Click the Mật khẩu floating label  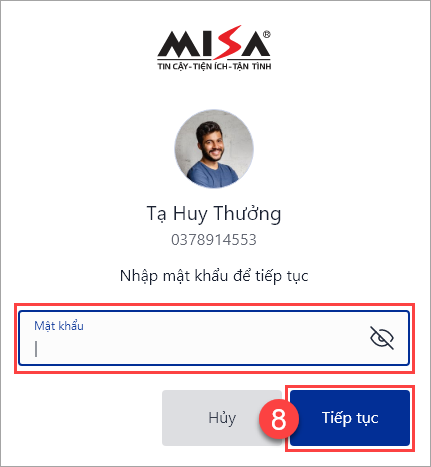[59, 326]
